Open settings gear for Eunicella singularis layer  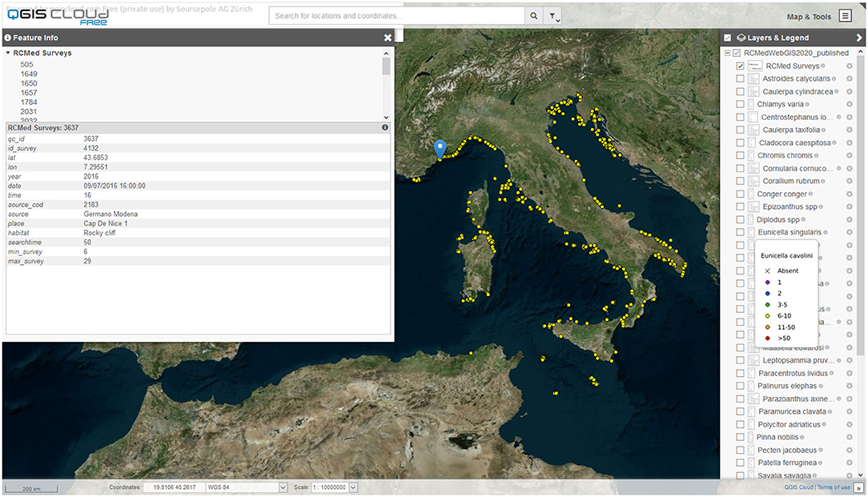point(849,232)
